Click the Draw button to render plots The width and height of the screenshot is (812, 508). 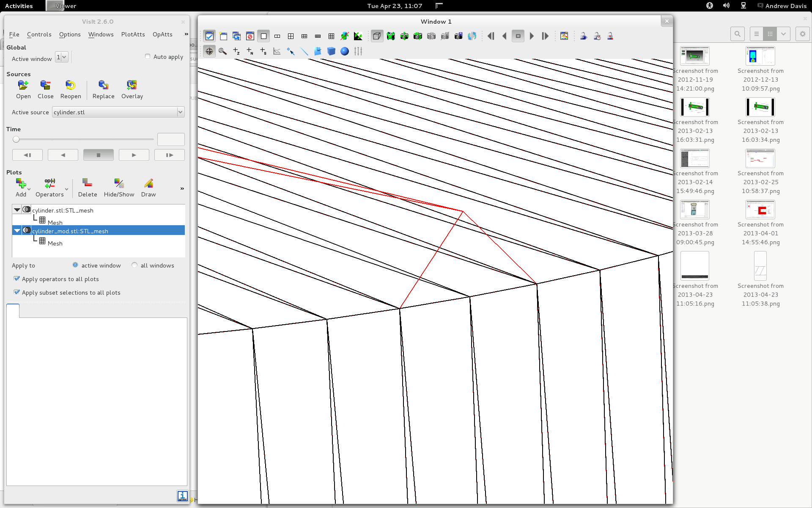[148, 186]
